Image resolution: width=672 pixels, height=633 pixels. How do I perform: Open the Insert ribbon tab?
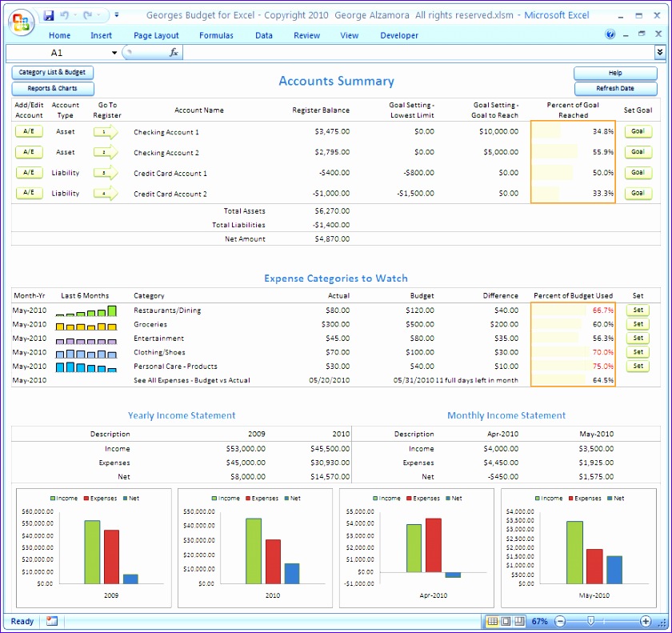101,35
